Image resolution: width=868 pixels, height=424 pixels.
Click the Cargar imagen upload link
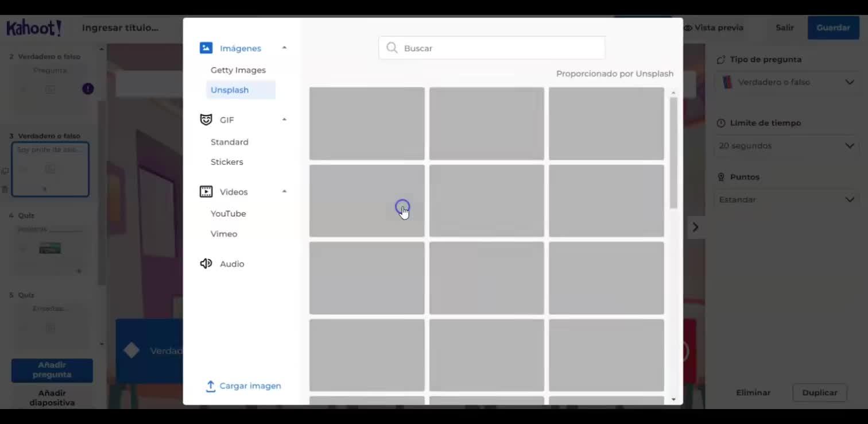(x=243, y=386)
